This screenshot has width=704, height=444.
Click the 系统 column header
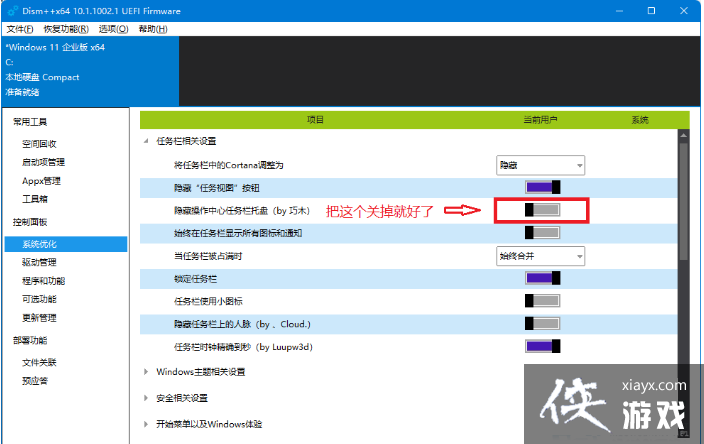coord(640,120)
